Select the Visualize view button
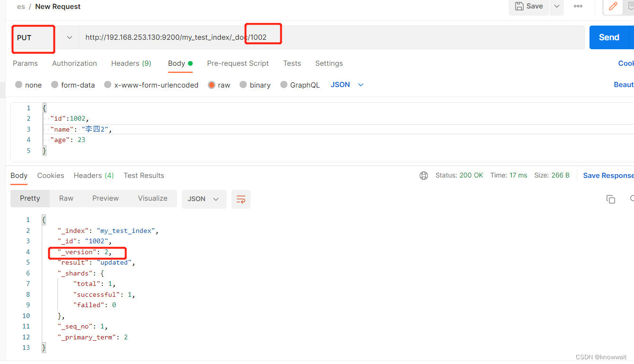This screenshot has width=634, height=364. click(152, 198)
